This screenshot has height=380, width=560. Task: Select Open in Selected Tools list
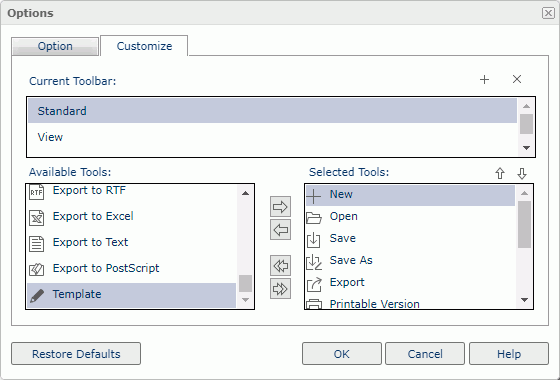point(410,217)
